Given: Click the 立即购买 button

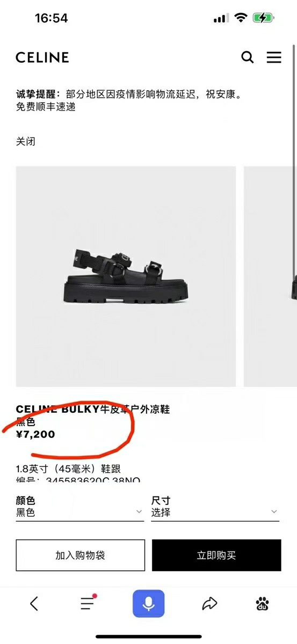Looking at the screenshot, I should 216,555.
